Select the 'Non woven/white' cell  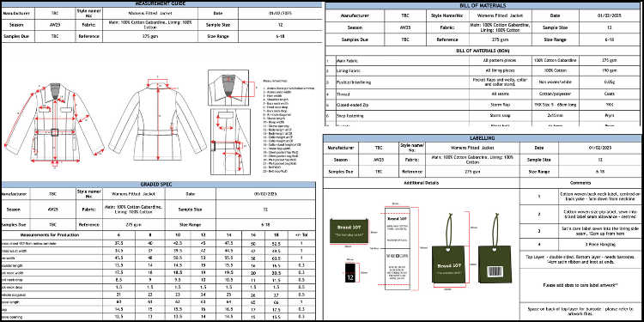[x=556, y=82]
